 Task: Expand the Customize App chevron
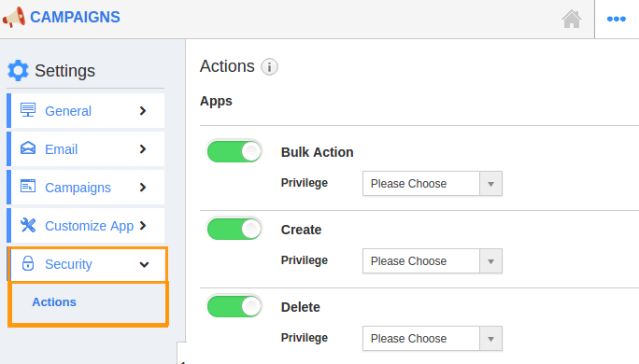(143, 226)
